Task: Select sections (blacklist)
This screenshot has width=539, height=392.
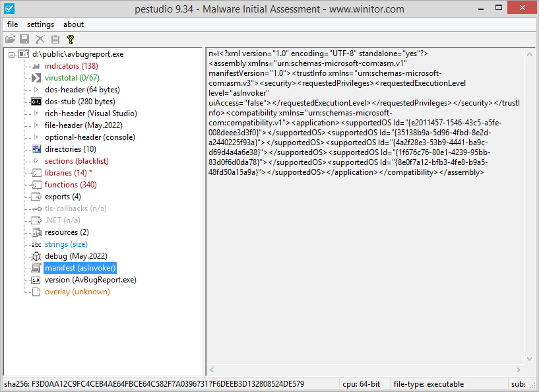Action: pos(77,161)
